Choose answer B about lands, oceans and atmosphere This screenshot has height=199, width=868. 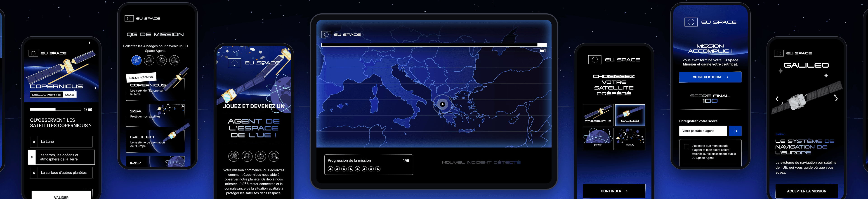point(61,157)
